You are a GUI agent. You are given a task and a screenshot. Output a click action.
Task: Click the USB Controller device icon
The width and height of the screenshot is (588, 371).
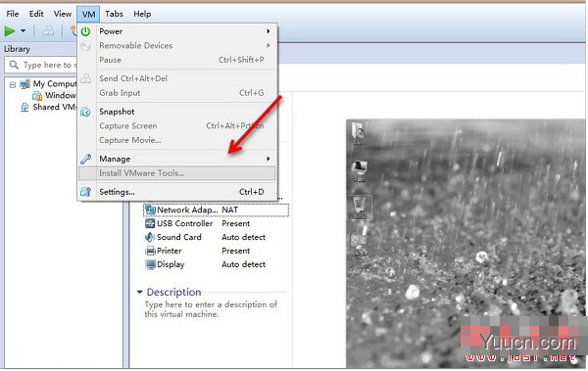point(150,223)
